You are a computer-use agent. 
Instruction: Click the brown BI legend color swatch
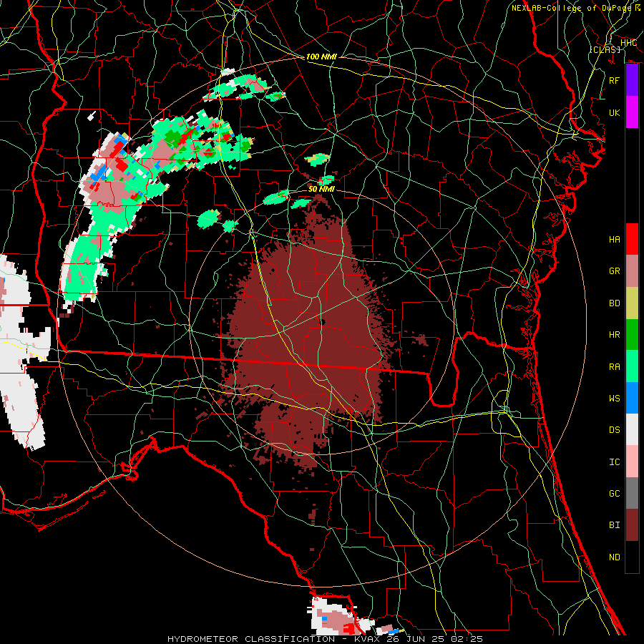tap(632, 525)
